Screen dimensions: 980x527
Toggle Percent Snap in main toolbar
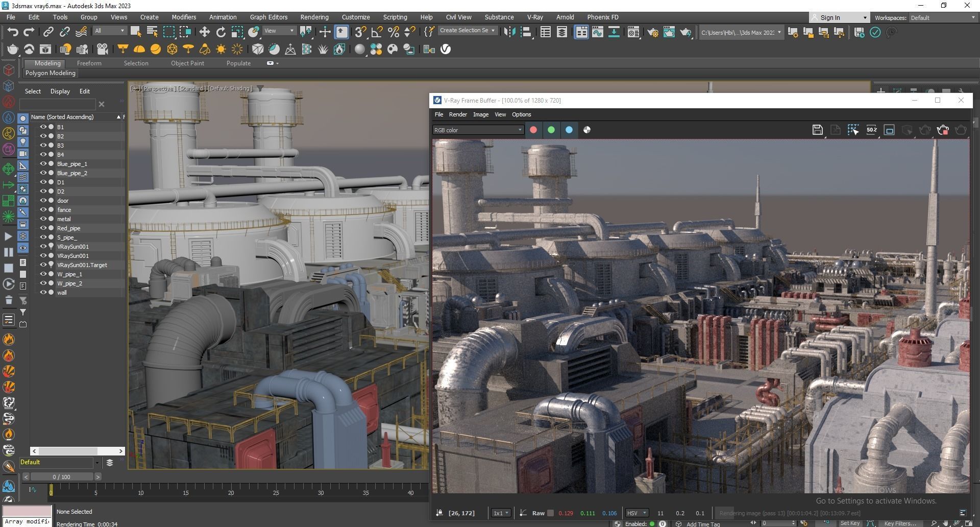[x=394, y=32]
